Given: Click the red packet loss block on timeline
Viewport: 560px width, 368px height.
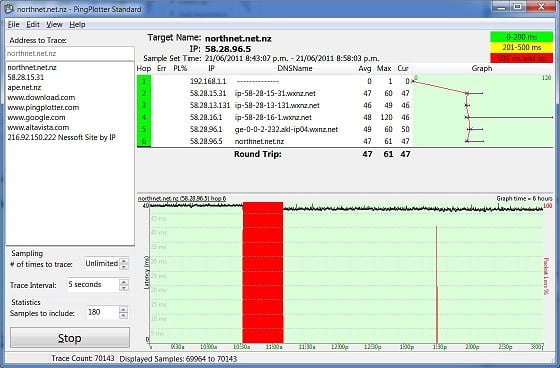Looking at the screenshot, I should (x=263, y=273).
